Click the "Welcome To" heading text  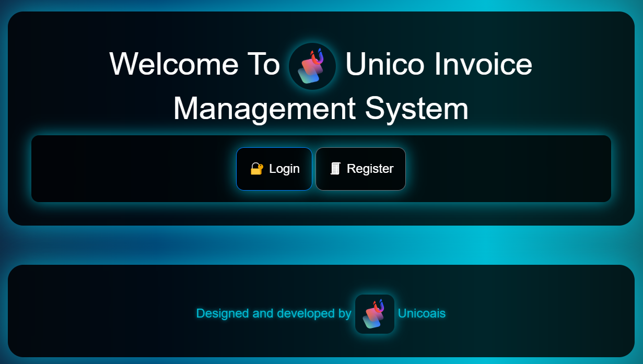pos(195,64)
